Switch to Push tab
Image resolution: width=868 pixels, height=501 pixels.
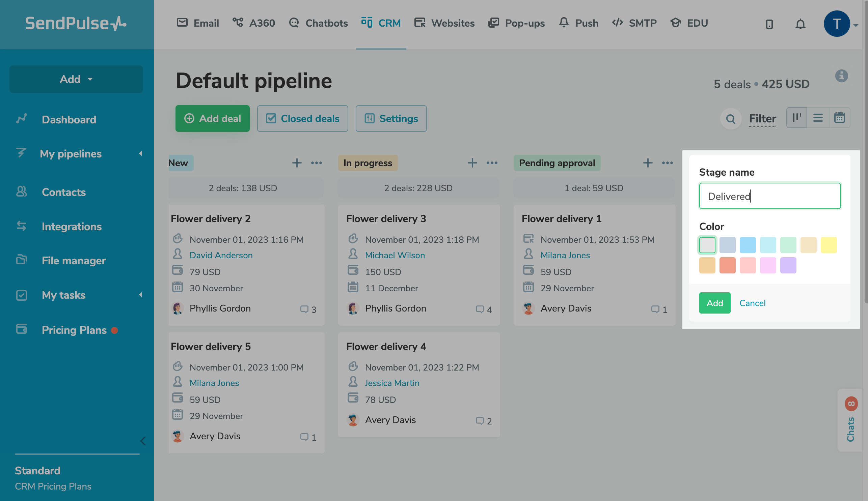578,23
